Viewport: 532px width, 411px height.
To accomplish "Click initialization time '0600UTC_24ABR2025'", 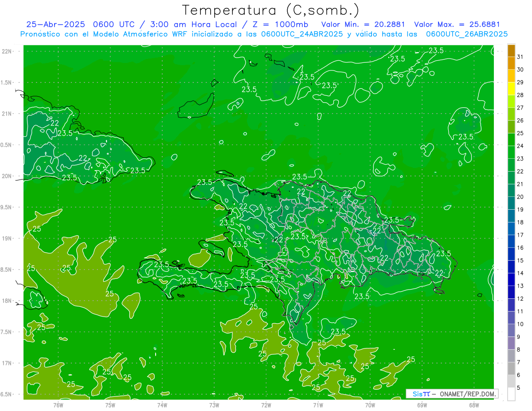I will click(x=302, y=34).
